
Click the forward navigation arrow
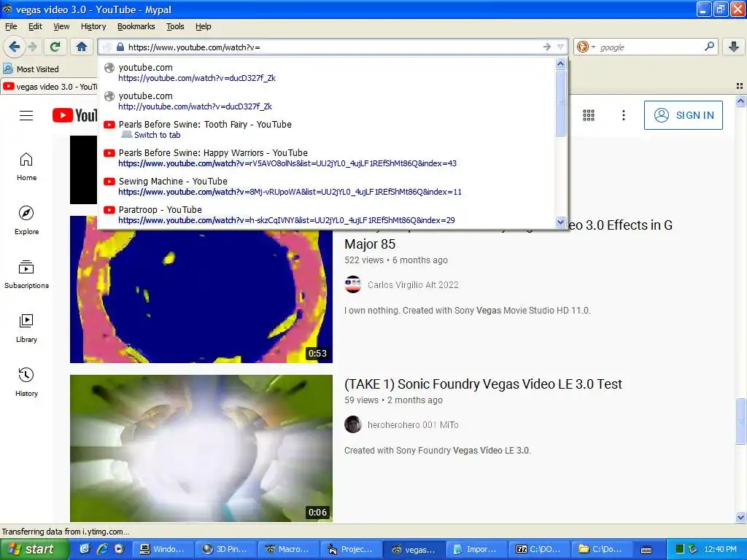(x=32, y=47)
